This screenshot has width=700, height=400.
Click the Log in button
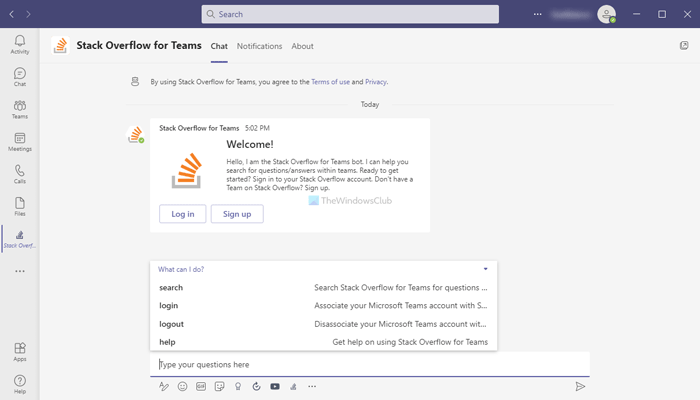click(183, 214)
